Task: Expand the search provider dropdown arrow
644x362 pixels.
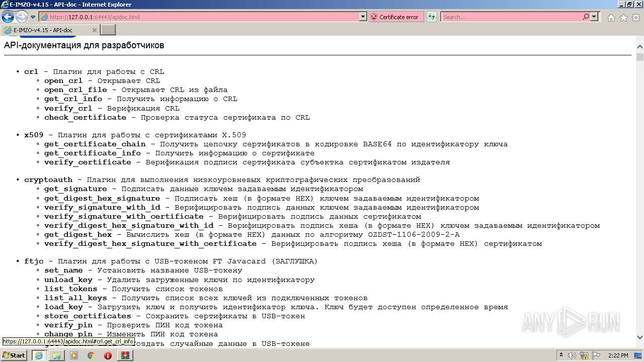Action: click(595, 17)
